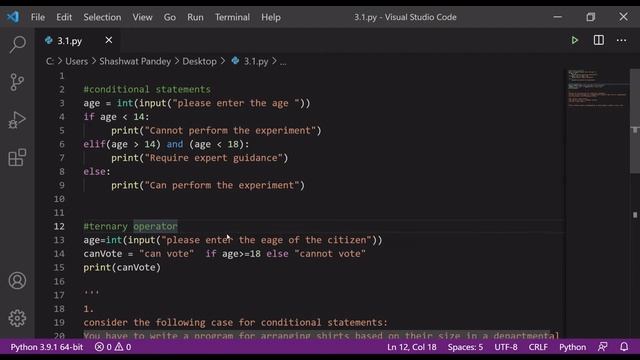Open the View menu
Viewport: 640px width, 360px height.
pyautogui.click(x=142, y=17)
